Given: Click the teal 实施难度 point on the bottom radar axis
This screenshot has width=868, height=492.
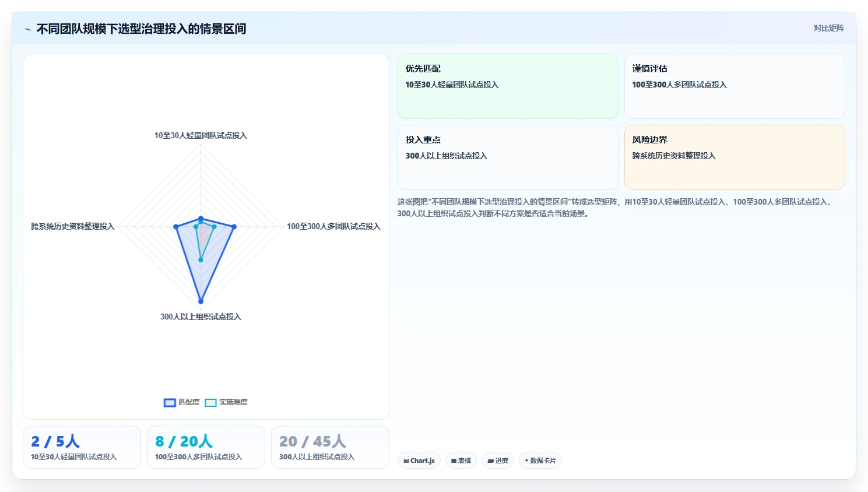Looking at the screenshot, I should [201, 260].
